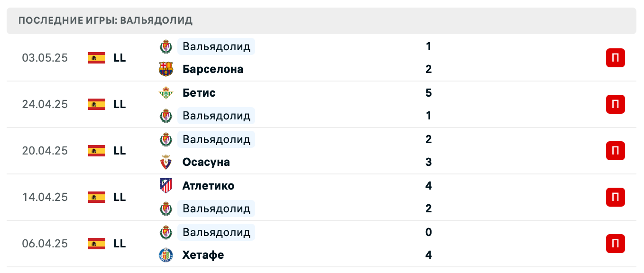Select the Атлетико team name
The image size is (644, 273).
(x=208, y=186)
